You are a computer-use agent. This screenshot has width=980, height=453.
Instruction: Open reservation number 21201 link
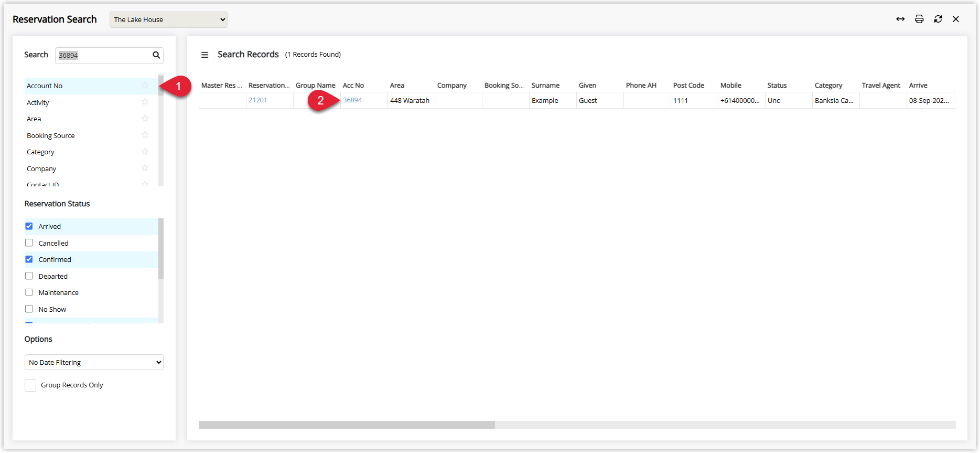coord(258,100)
